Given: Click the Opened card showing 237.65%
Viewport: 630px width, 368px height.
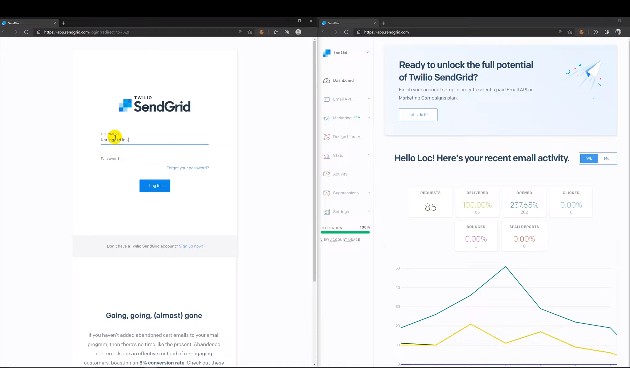Looking at the screenshot, I should pos(524,202).
